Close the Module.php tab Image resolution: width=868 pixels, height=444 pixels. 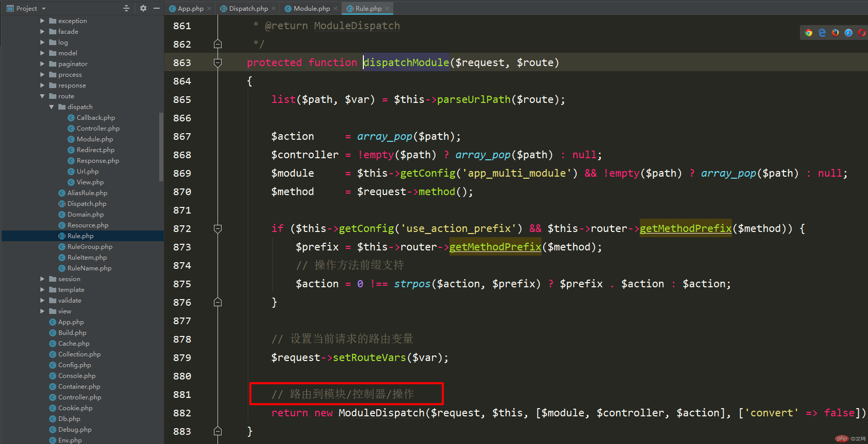tap(336, 9)
